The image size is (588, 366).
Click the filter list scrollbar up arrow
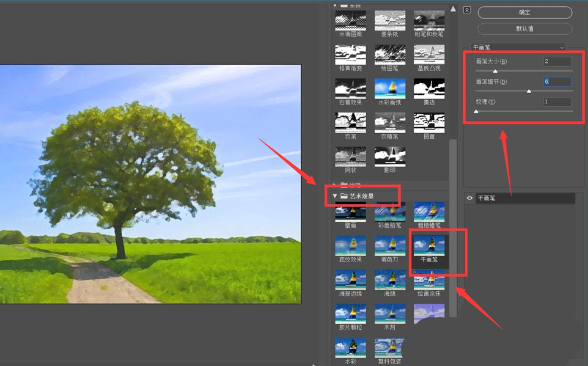click(453, 9)
